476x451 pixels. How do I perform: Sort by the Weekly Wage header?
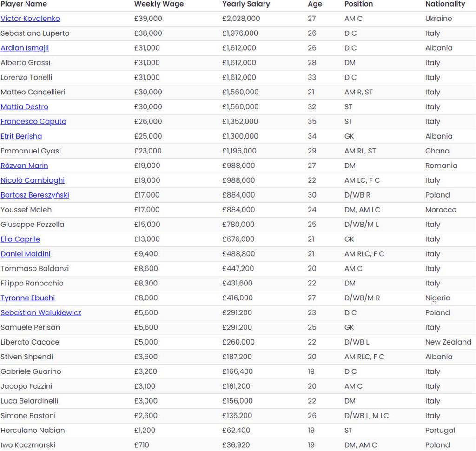coord(159,4)
